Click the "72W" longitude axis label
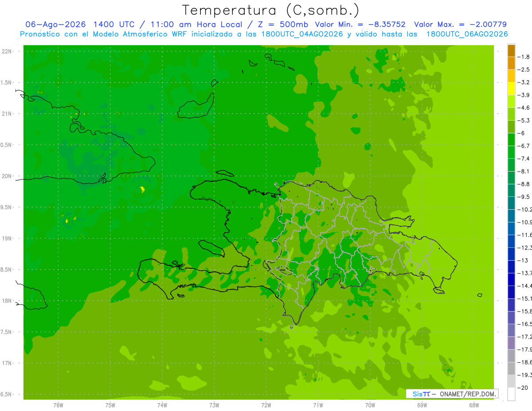 tap(266, 405)
